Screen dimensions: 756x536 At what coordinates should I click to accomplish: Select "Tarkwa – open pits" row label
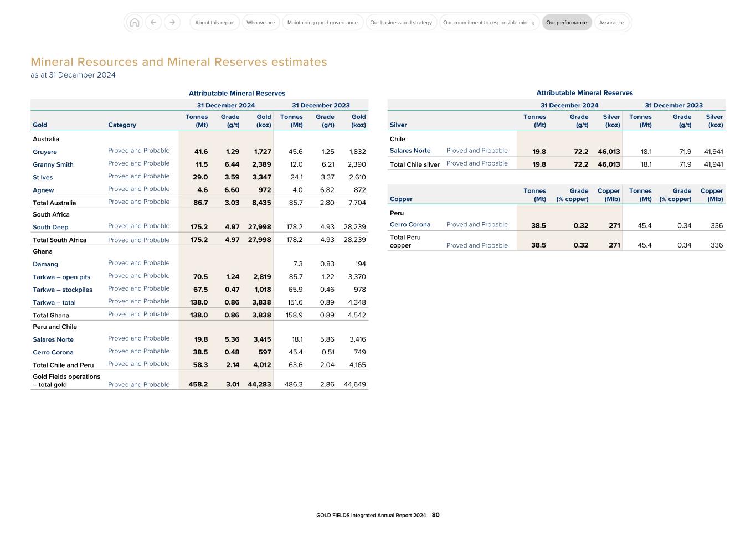pos(61,277)
